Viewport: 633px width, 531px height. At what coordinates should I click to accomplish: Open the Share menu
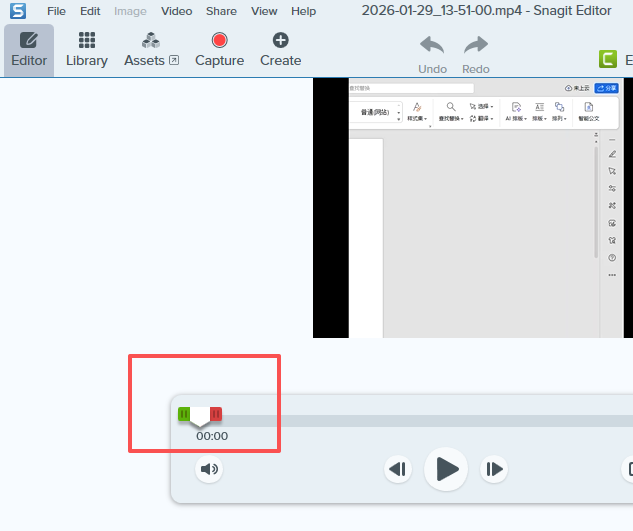coord(221,11)
